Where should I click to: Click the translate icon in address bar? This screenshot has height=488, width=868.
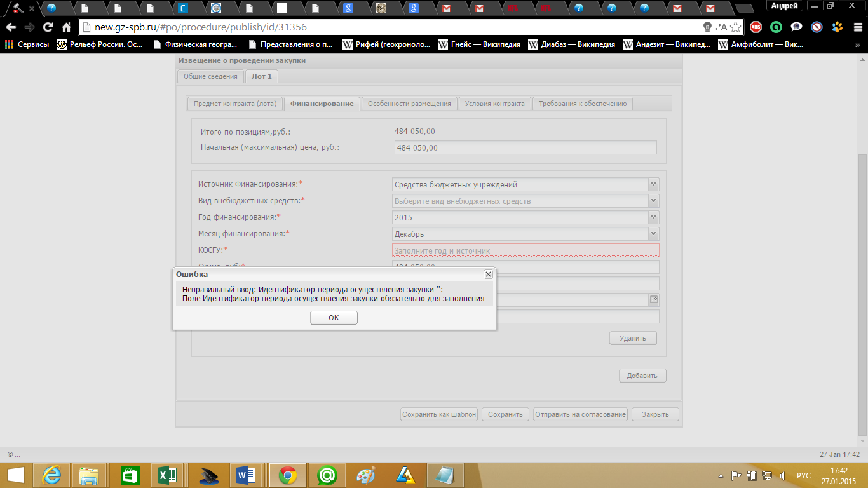721,27
